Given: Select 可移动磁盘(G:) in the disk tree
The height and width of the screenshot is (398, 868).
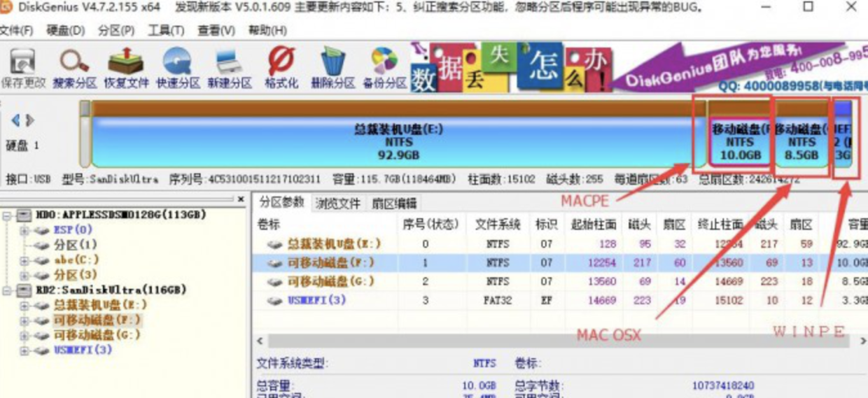Looking at the screenshot, I should [97, 335].
